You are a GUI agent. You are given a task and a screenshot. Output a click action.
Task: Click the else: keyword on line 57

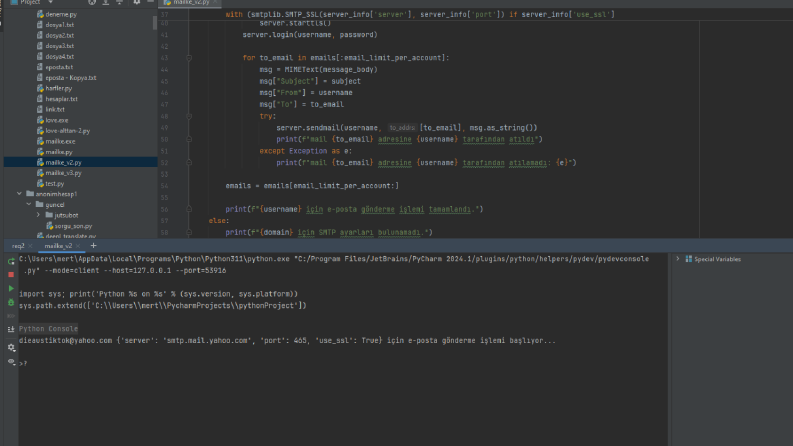[218, 221]
